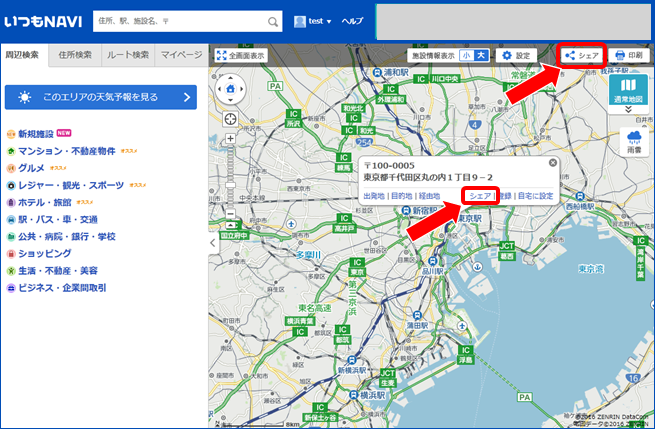This screenshot has height=429, width=655.
Task: Collapse the left sidebar panel
Action: click(213, 243)
